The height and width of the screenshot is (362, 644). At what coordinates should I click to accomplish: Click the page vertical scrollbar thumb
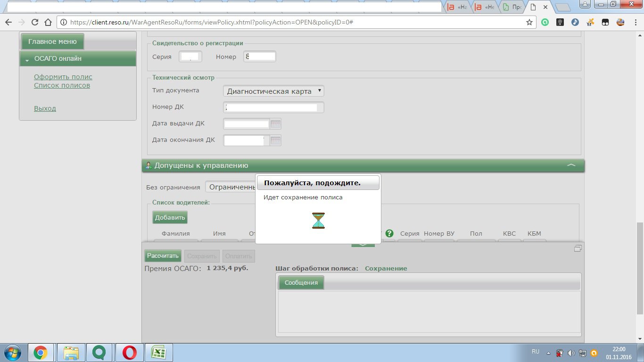640,268
